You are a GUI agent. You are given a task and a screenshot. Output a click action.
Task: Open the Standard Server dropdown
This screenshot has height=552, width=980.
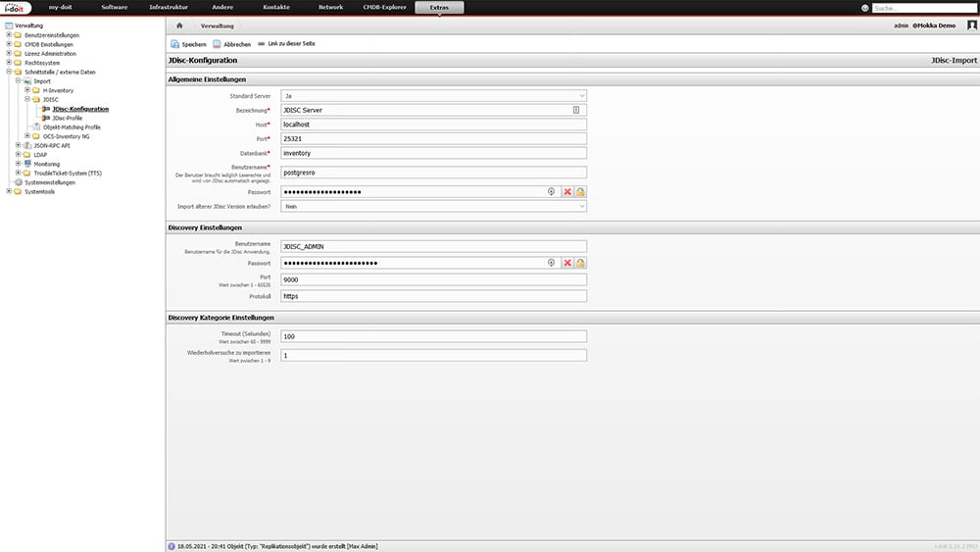(x=434, y=96)
